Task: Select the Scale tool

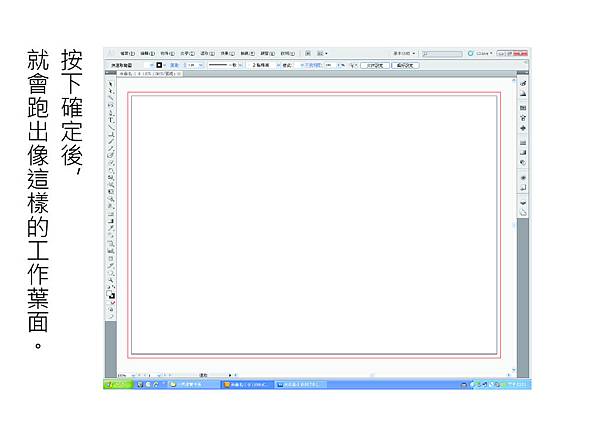Action: pyautogui.click(x=111, y=178)
